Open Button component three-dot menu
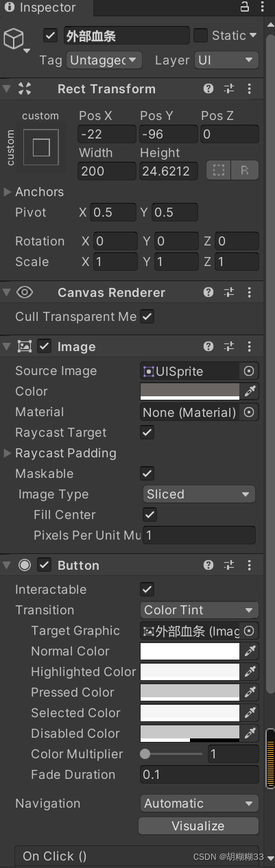 point(249,565)
